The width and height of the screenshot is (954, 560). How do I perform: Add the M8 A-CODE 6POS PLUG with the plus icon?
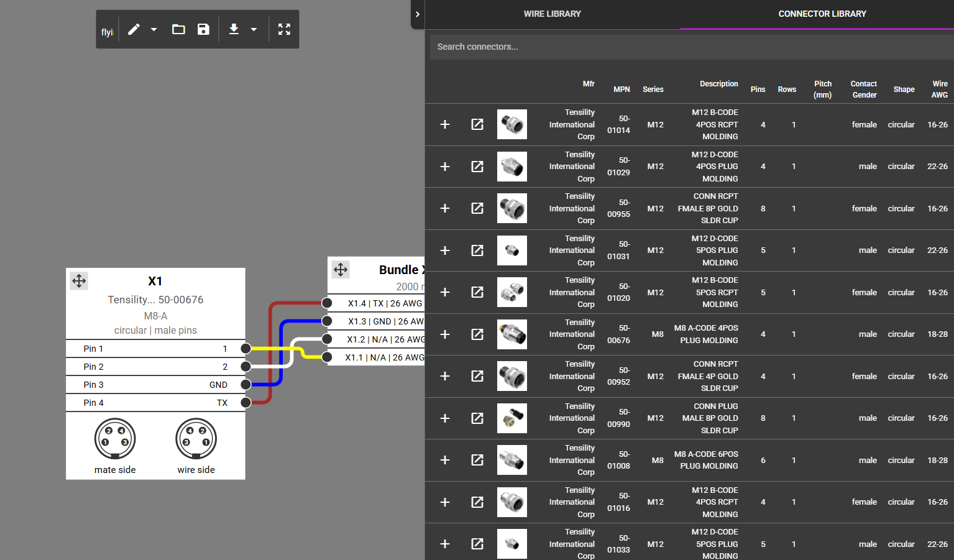pos(444,460)
